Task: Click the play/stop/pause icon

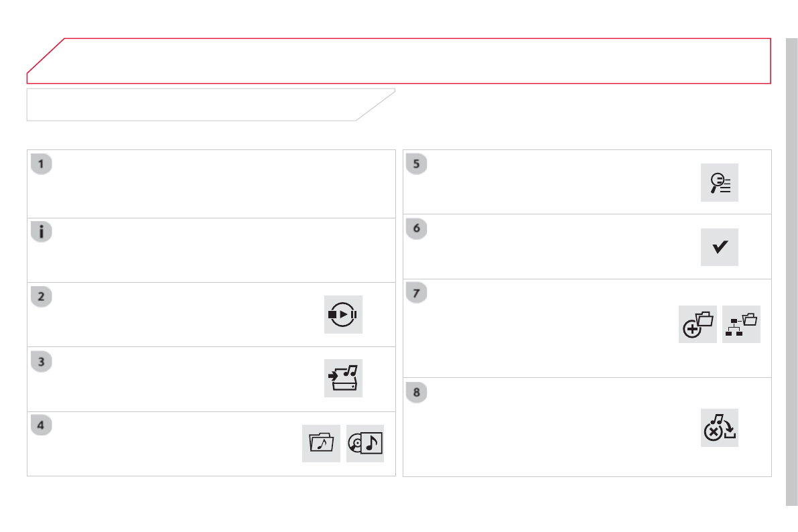Action: tap(343, 314)
